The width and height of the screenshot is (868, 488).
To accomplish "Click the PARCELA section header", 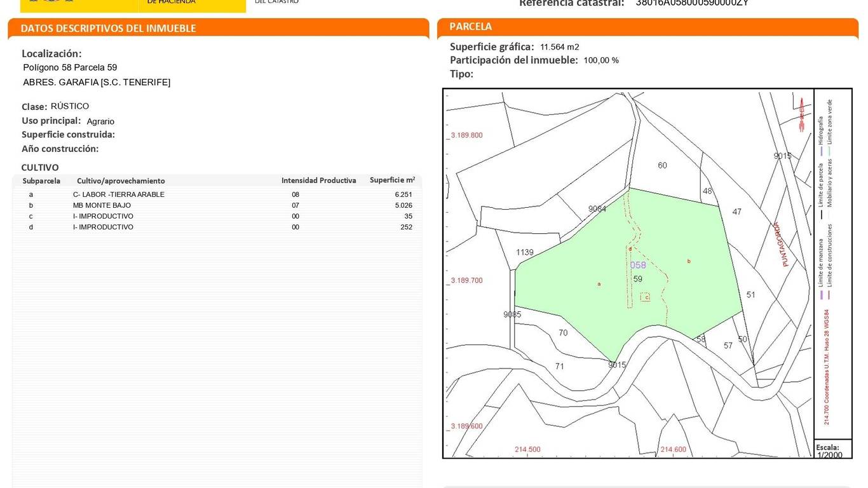I will pos(471,27).
